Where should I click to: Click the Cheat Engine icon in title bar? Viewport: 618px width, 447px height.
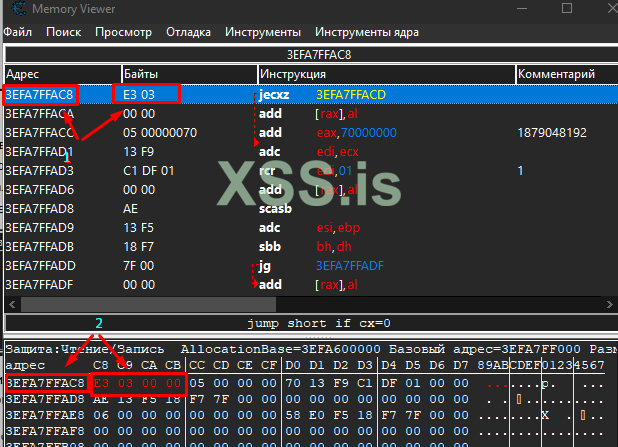coord(19,9)
